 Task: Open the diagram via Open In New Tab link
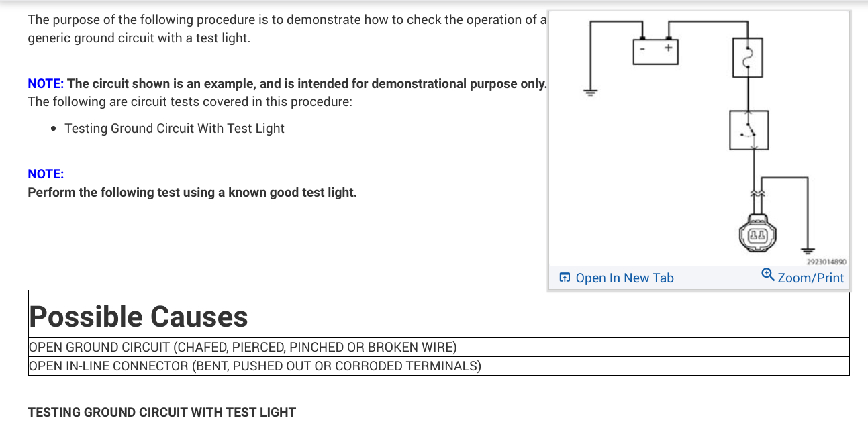pyautogui.click(x=624, y=278)
